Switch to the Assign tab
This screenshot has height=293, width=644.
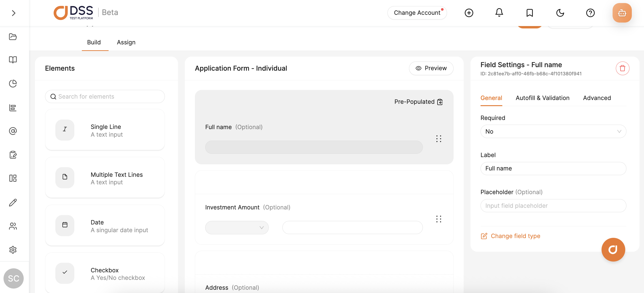click(x=126, y=42)
